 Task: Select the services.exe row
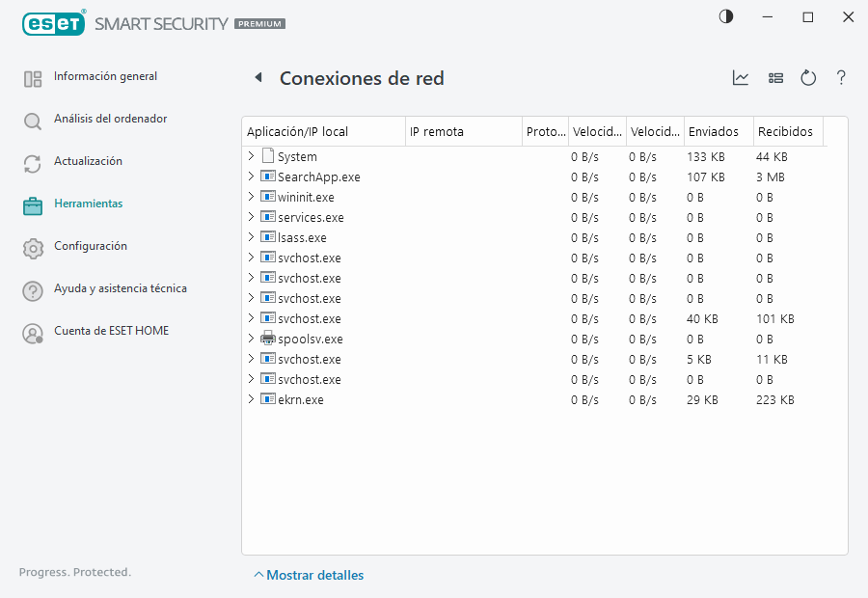(311, 217)
